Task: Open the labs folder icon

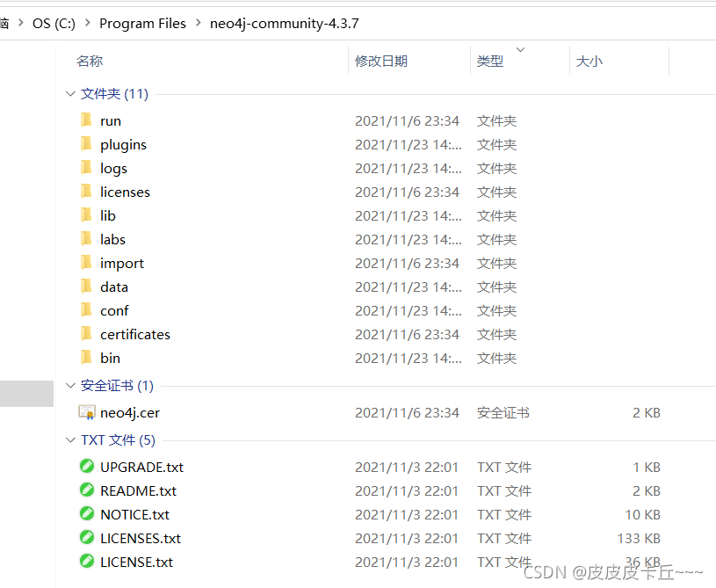Action: 86,239
